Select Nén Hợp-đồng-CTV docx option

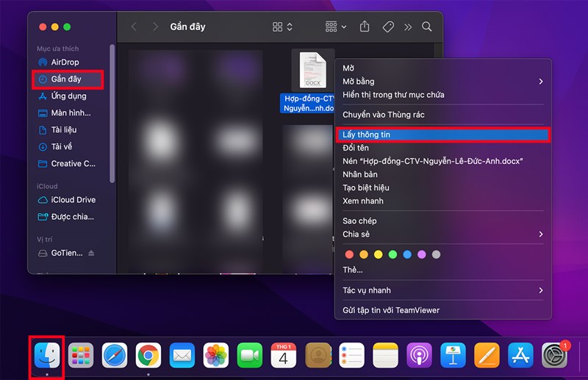click(443, 161)
